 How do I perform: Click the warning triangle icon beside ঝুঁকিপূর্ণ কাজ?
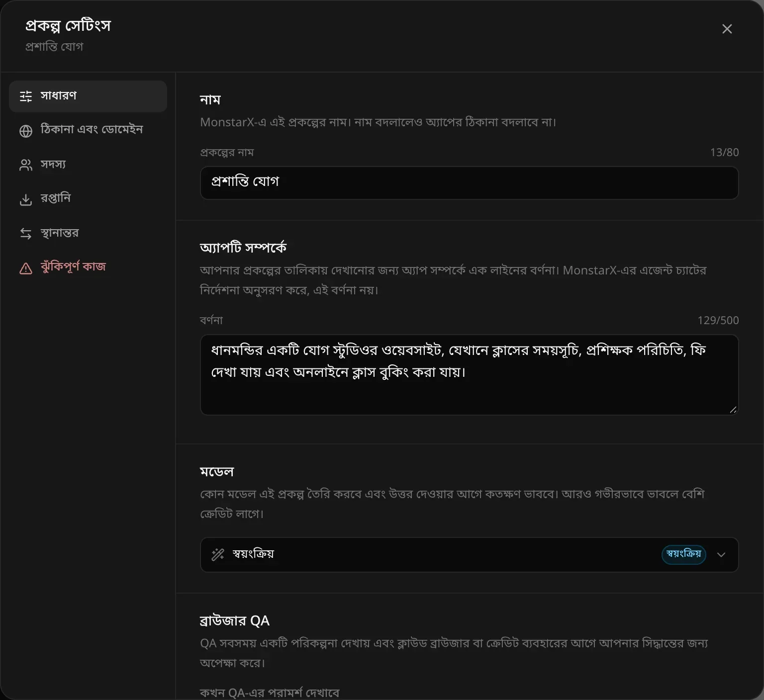pos(26,268)
